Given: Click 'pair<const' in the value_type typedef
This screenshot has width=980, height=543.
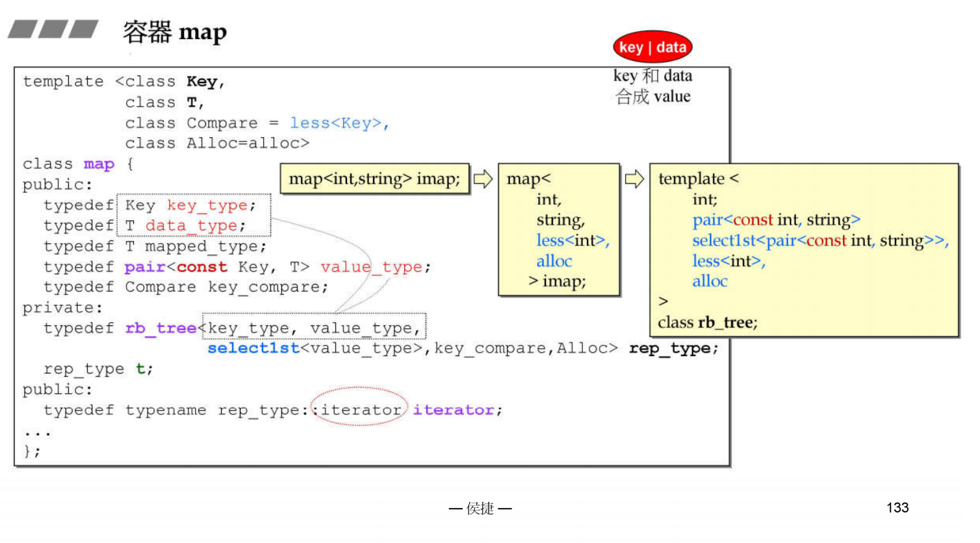Looking at the screenshot, I should pyautogui.click(x=175, y=267).
